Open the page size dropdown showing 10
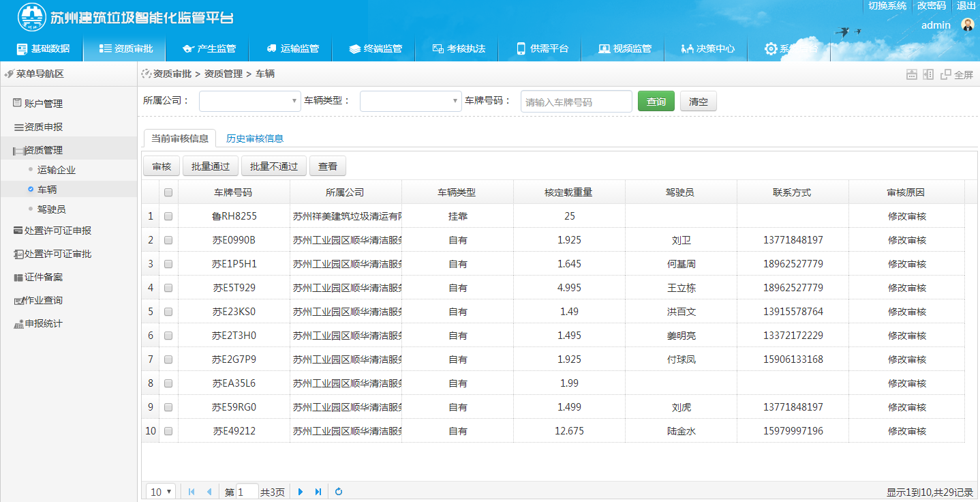The width and height of the screenshot is (980, 502). (162, 492)
